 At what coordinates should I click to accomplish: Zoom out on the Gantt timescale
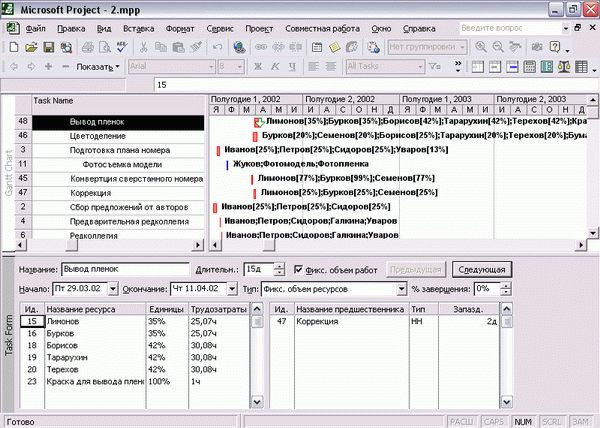pyautogui.click(x=498, y=47)
